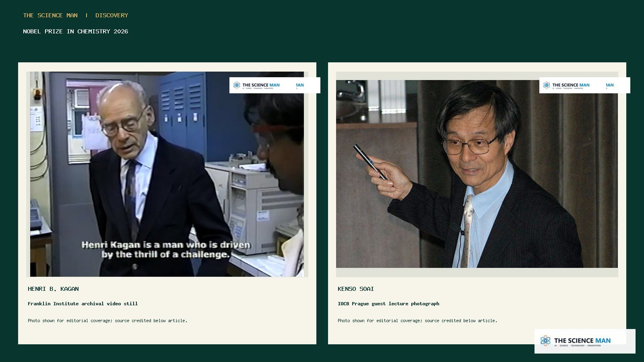Image resolution: width=644 pixels, height=362 pixels.
Task: Click the 'HENRI B. KAGAN' name caption
Action: (53, 289)
